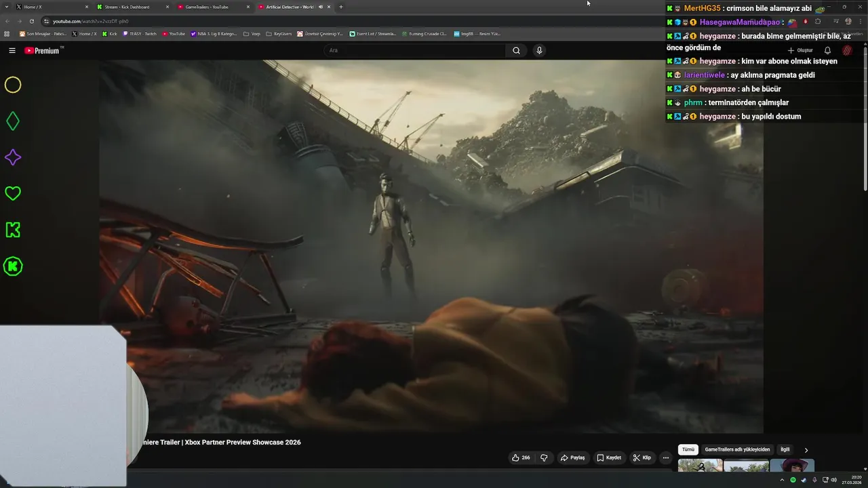Select the Tümü filter chip
This screenshot has width=868, height=488.
coord(688,449)
